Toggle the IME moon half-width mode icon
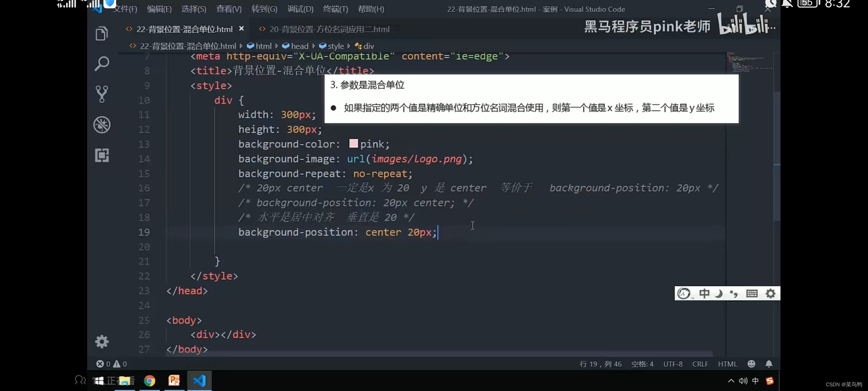The image size is (868, 391). (719, 293)
